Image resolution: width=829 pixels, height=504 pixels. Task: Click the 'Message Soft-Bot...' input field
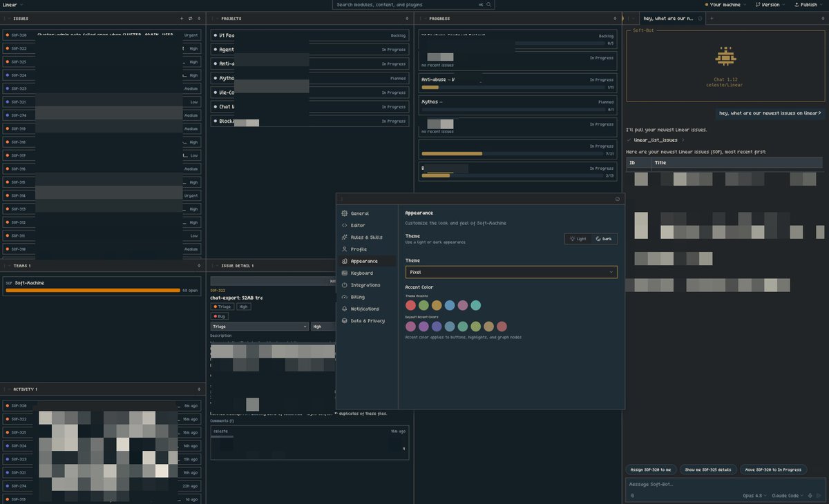pos(725,484)
